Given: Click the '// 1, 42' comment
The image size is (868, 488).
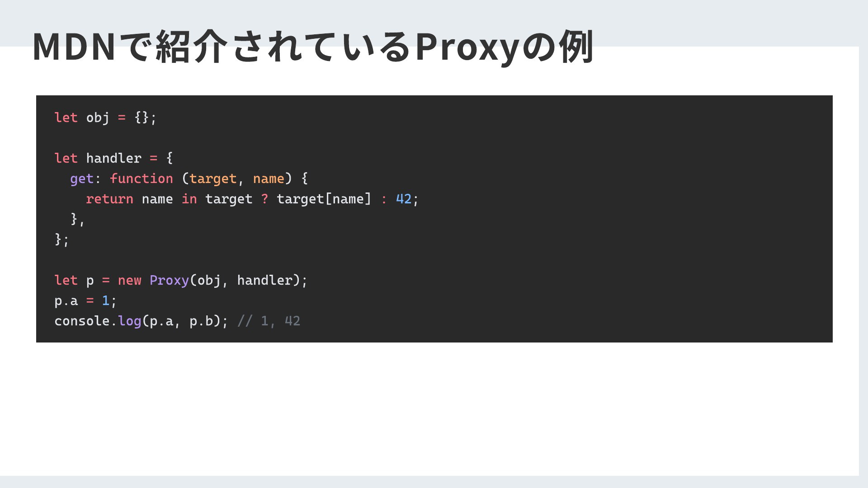Looking at the screenshot, I should click(x=269, y=321).
